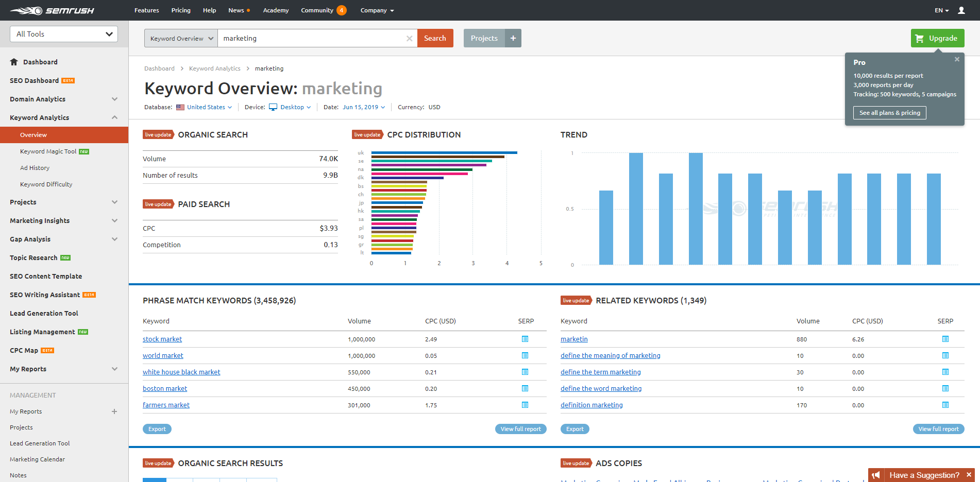Add a new project with plus button
Viewport: 980px width, 482px height.
coord(513,38)
